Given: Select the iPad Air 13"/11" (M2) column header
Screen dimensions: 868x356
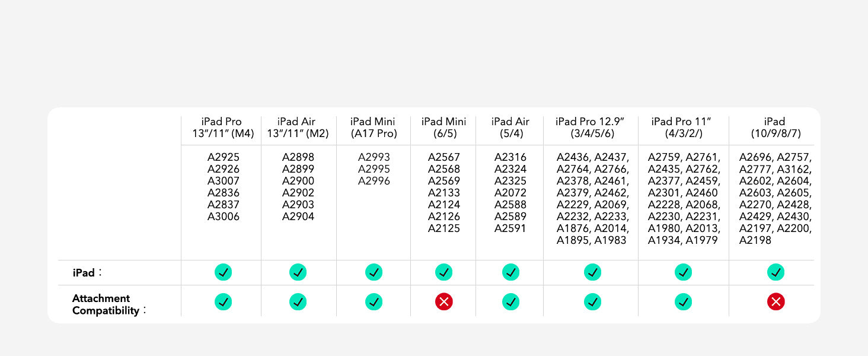Looking at the screenshot, I should (x=298, y=128).
